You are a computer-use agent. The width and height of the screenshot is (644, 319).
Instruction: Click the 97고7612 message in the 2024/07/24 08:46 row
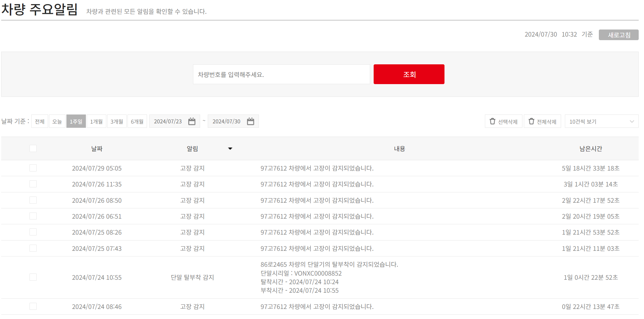(x=317, y=307)
